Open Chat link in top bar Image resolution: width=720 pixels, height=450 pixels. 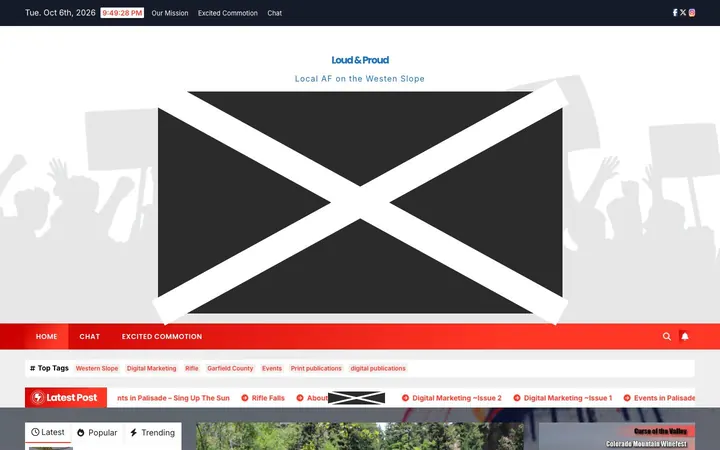pyautogui.click(x=275, y=13)
